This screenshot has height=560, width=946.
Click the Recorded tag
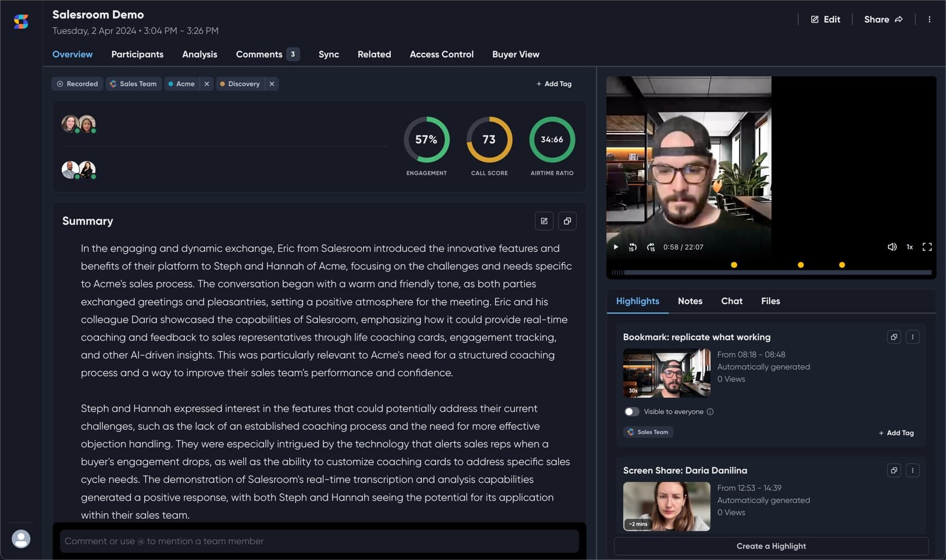click(x=77, y=84)
